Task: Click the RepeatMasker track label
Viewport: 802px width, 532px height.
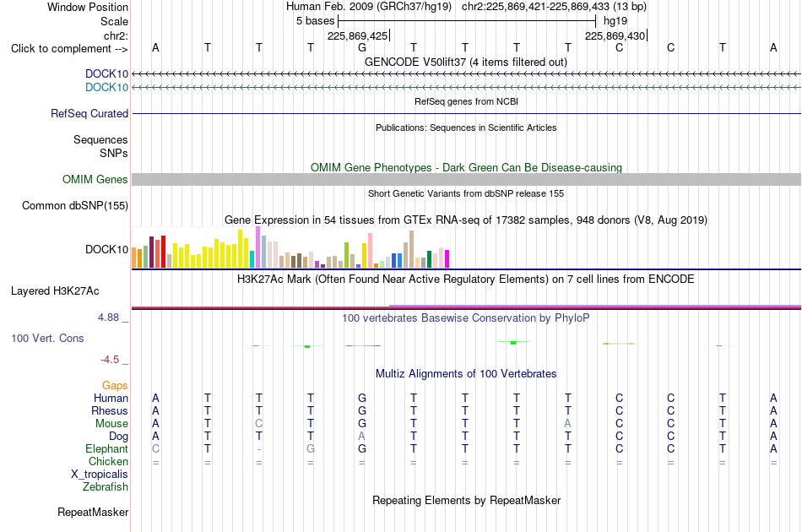Action: [93, 513]
